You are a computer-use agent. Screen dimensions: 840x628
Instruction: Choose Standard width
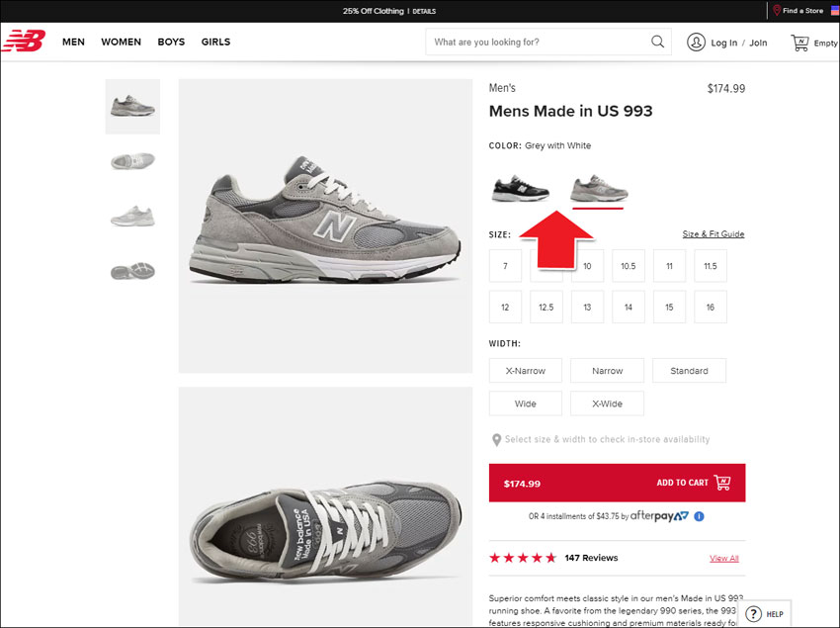click(689, 371)
